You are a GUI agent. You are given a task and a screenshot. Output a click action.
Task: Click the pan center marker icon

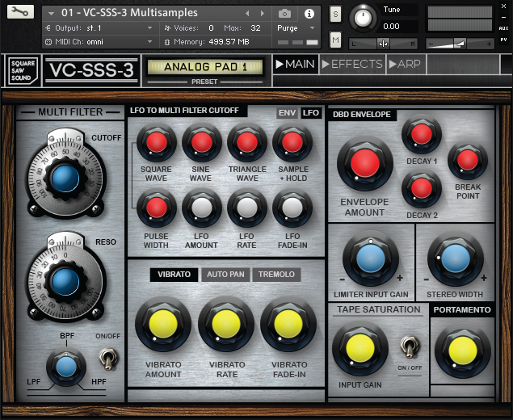[383, 44]
